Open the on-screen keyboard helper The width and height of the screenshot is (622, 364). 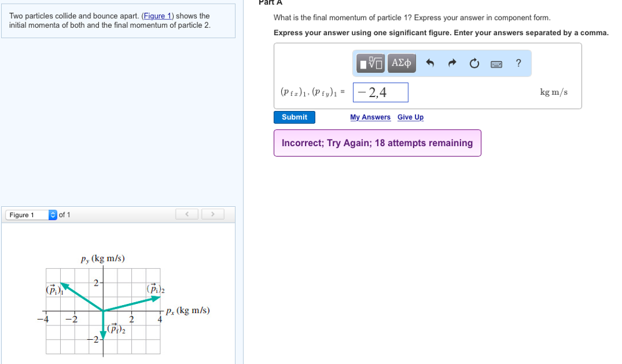(496, 63)
